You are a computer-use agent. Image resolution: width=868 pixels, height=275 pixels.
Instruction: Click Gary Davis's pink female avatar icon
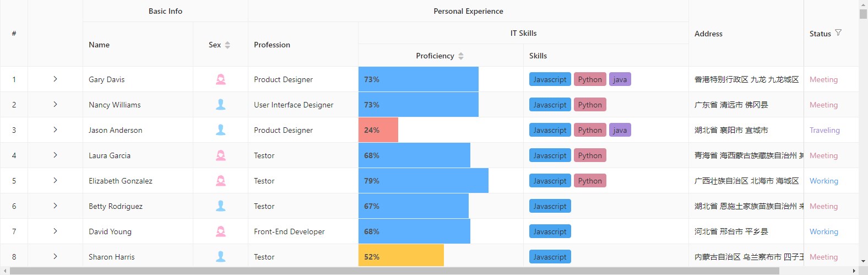[x=221, y=79]
